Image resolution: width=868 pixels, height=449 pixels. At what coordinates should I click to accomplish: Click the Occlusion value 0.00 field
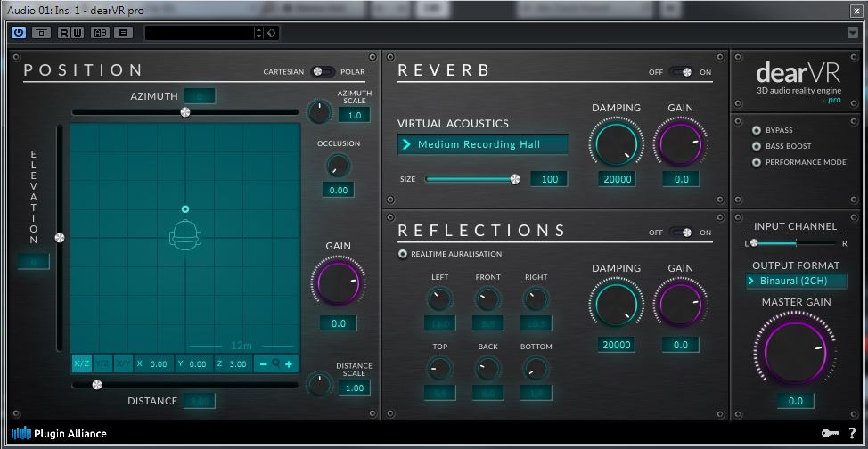tap(339, 190)
